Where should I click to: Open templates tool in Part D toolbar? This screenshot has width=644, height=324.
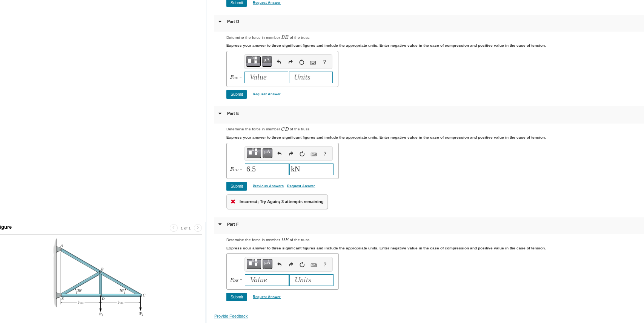click(253, 61)
